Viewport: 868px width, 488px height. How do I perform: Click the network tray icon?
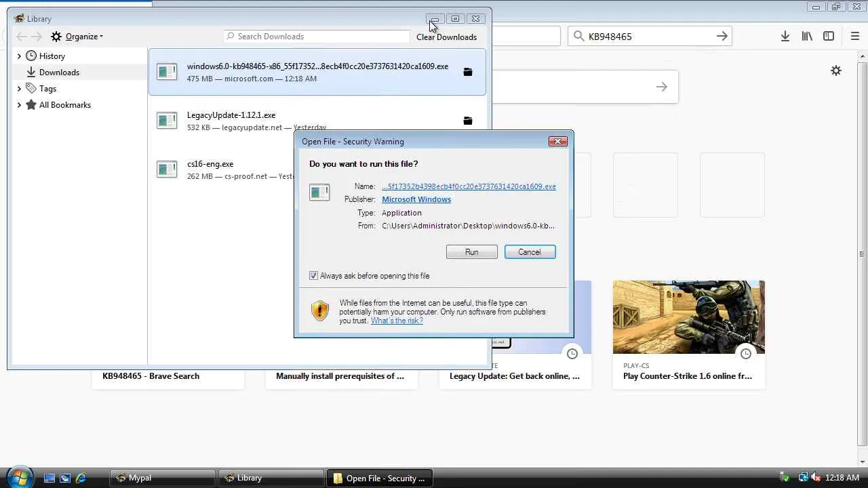803,478
